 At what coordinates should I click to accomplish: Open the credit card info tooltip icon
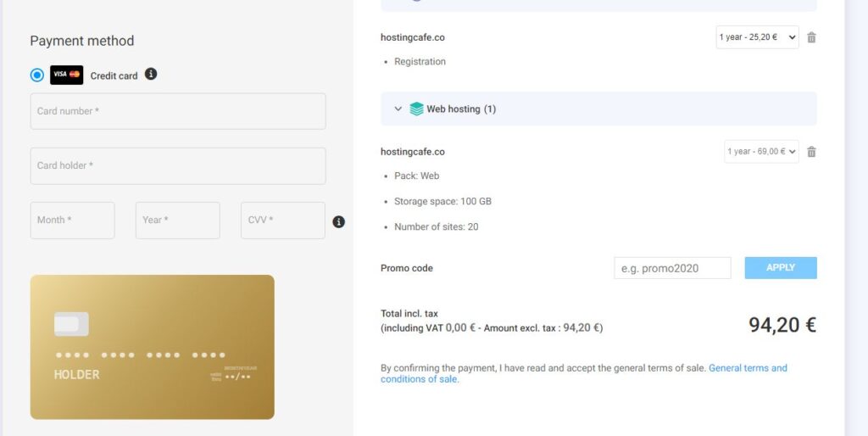click(151, 74)
